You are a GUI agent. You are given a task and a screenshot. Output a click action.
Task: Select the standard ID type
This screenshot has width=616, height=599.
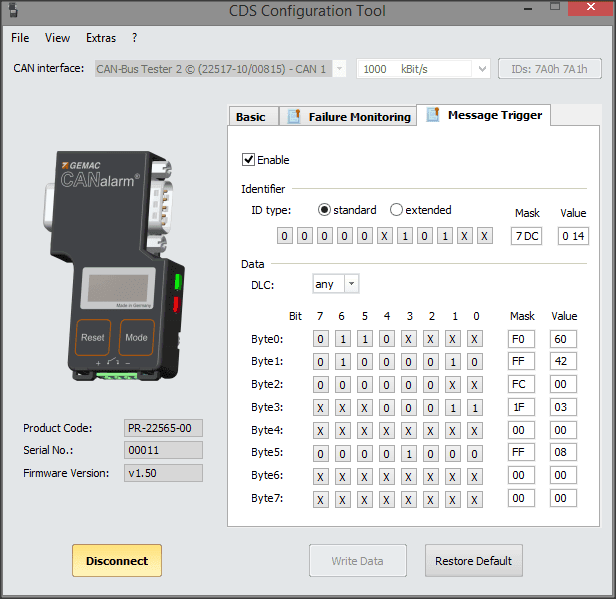point(324,210)
